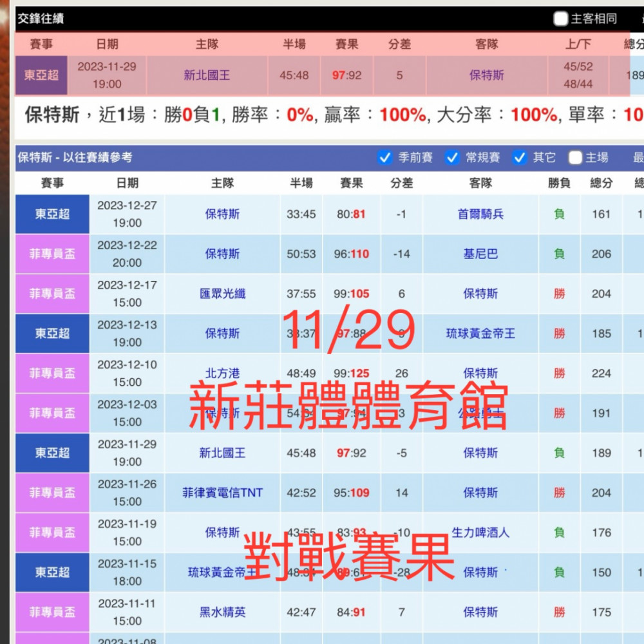Image resolution: width=644 pixels, height=644 pixels.
Task: Click score 84:91 against 黑水精英
Action: click(x=351, y=612)
